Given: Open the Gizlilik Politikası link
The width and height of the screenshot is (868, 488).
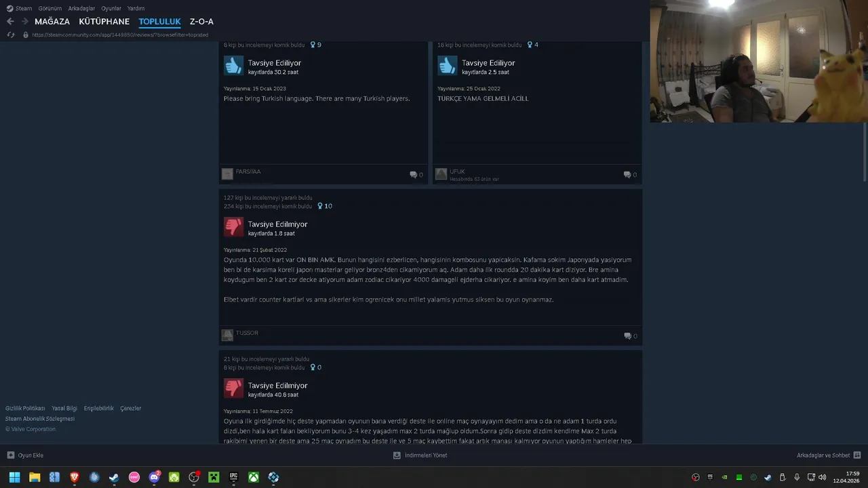Looking at the screenshot, I should (25, 409).
